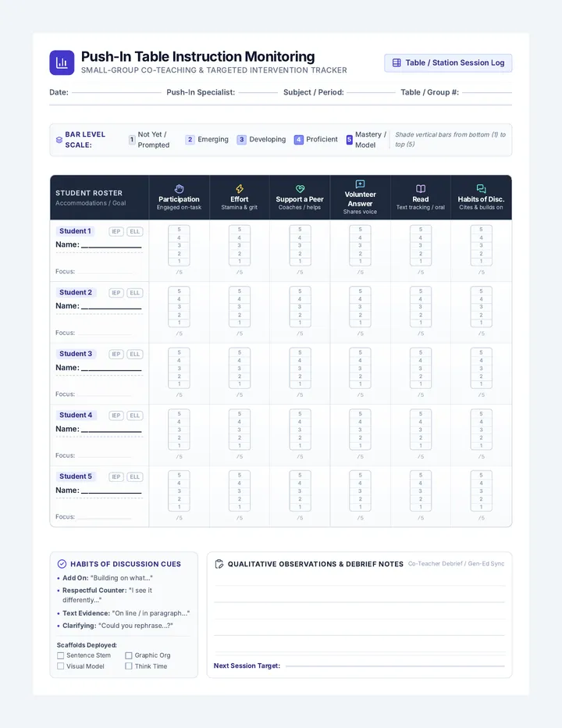The width and height of the screenshot is (562, 728).
Task: Click the Bar Level Scale layers icon
Action: coord(59,140)
